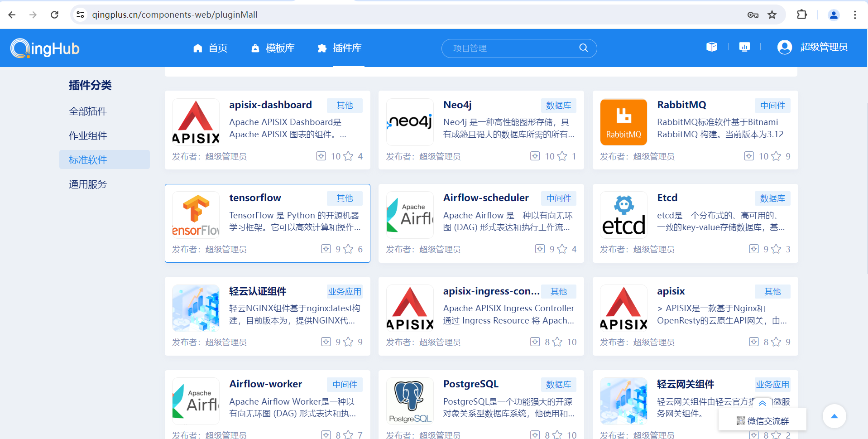Star the 轻云认证组件 plugin
Viewport: 868px width, 439px height.
pyautogui.click(x=348, y=342)
